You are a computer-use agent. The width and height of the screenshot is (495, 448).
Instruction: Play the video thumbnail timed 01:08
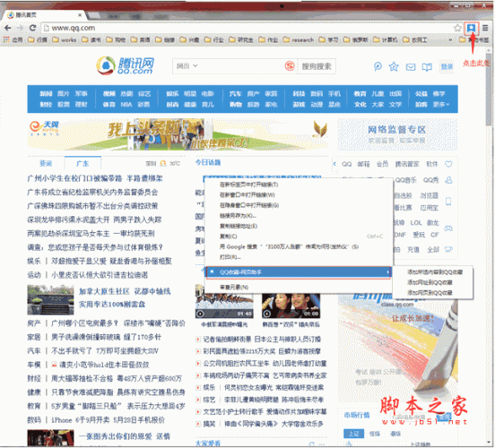(291, 306)
